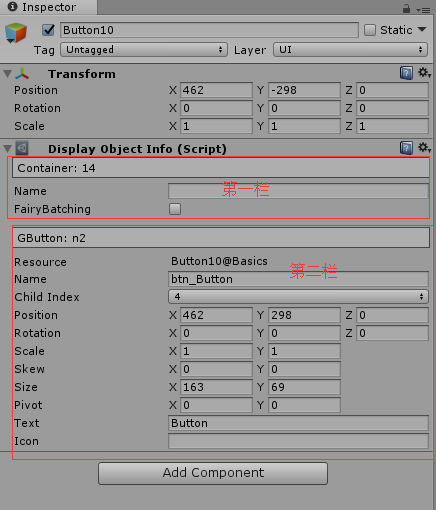
Task: Enable the Static checkbox
Action: (x=370, y=30)
